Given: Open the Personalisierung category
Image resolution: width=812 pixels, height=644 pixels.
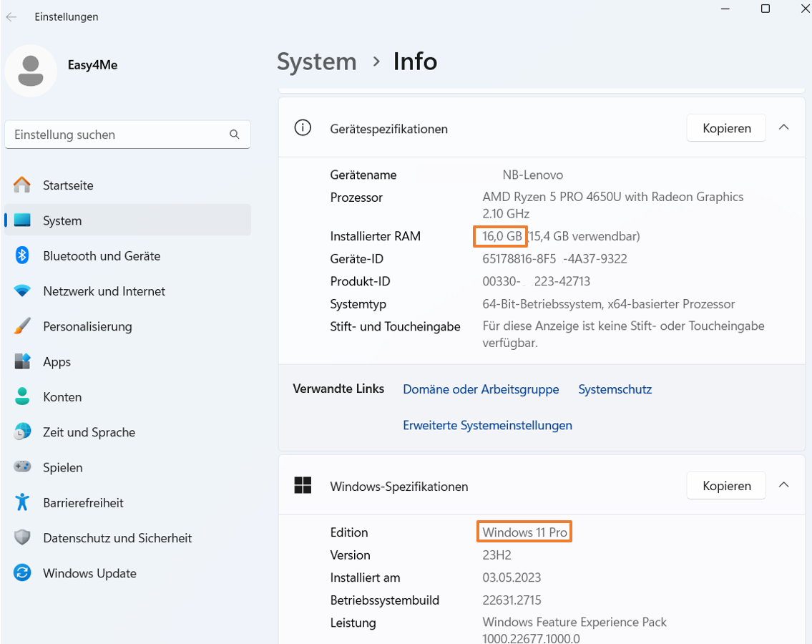Looking at the screenshot, I should (x=127, y=326).
